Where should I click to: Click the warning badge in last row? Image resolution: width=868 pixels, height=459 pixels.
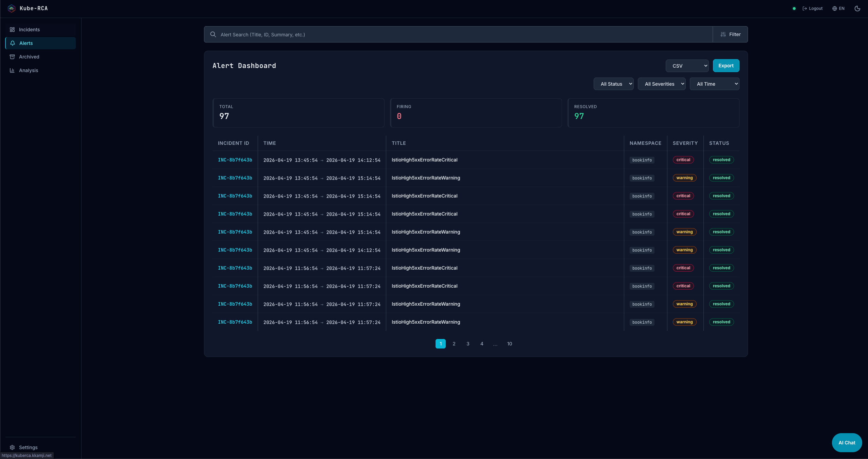coord(685,322)
